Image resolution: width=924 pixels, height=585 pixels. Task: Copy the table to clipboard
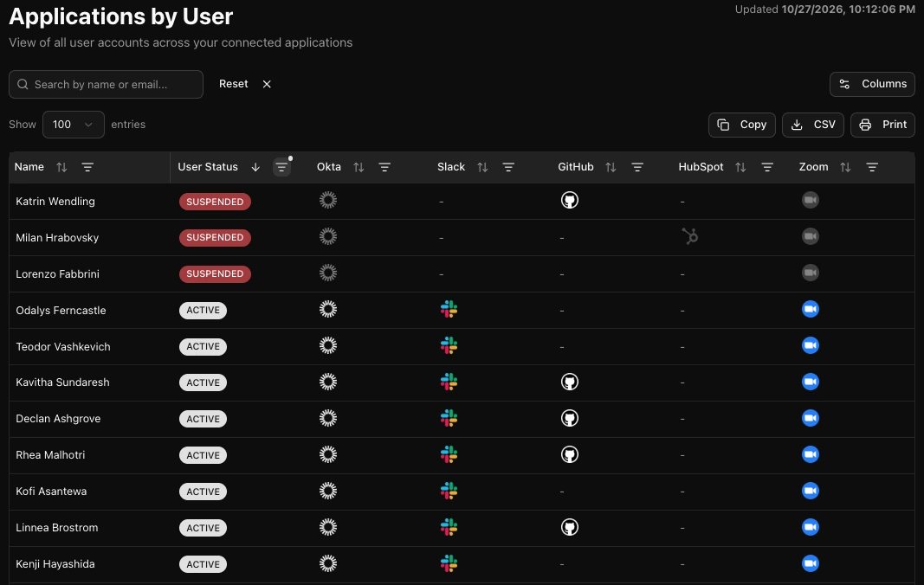pyautogui.click(x=741, y=125)
